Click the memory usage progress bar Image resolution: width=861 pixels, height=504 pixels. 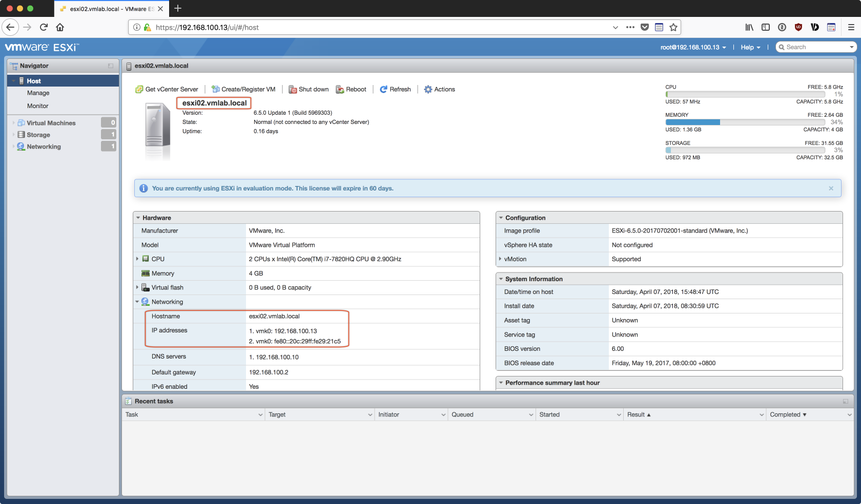pos(745,122)
